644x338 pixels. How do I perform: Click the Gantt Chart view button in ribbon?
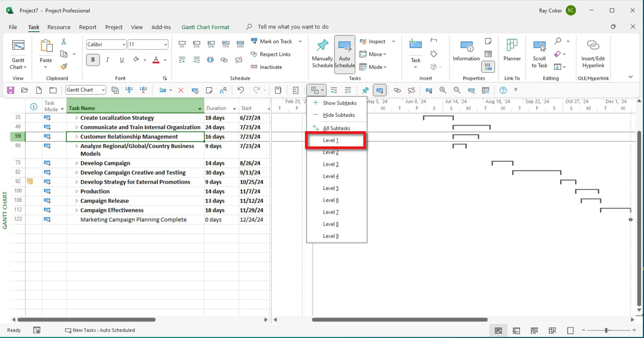(x=18, y=54)
